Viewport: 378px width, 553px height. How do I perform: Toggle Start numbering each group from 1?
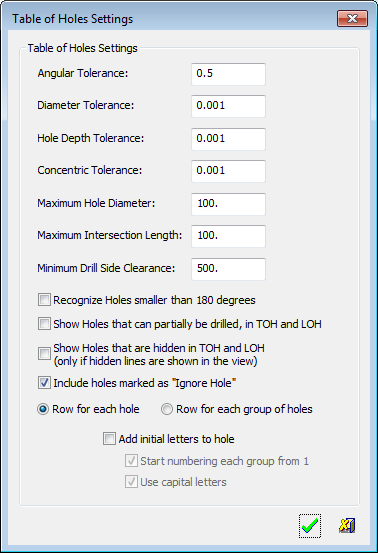(x=131, y=461)
